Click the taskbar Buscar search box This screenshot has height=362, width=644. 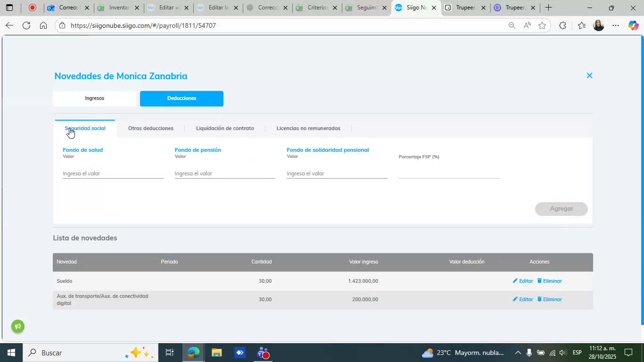pos(90,353)
